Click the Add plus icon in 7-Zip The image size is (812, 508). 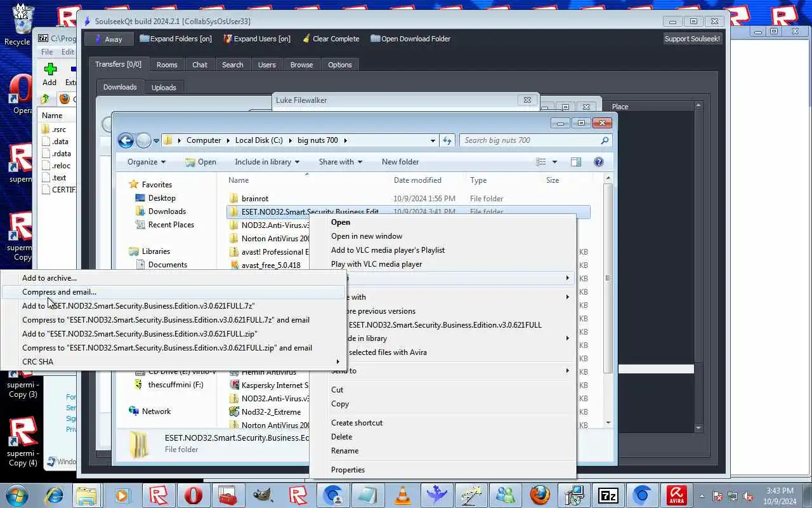coord(50,69)
